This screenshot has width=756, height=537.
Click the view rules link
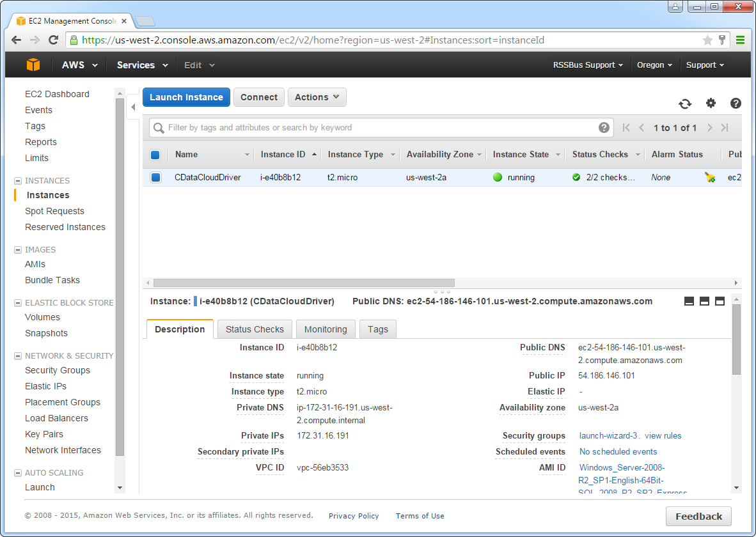663,436
